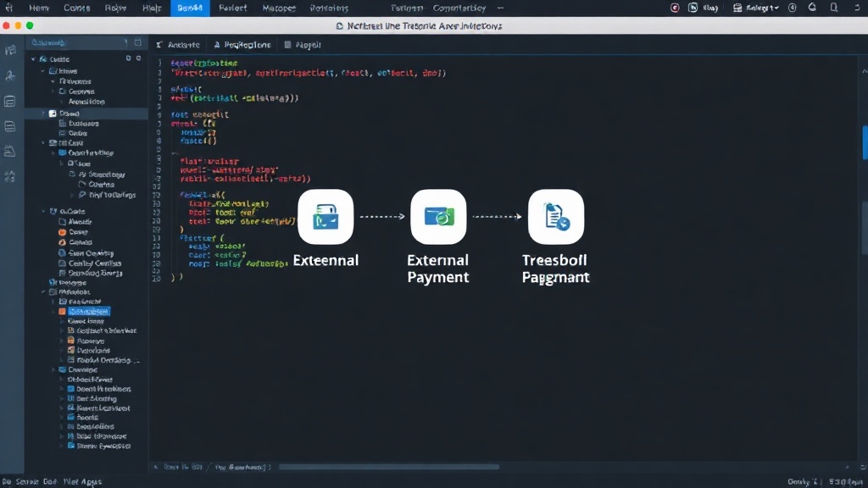
Task: Click the Treesbofl Paggmant document icon
Action: [556, 217]
